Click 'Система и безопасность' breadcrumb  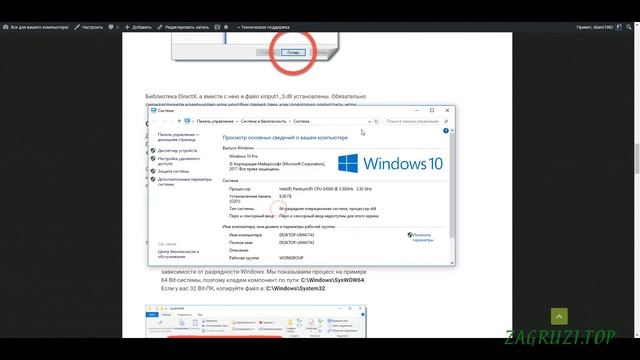point(263,121)
